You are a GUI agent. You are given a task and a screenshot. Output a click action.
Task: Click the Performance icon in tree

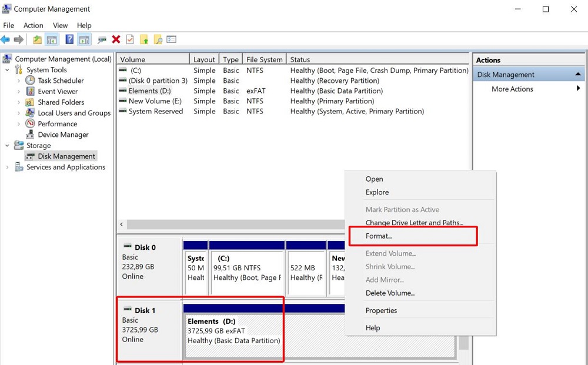click(31, 124)
